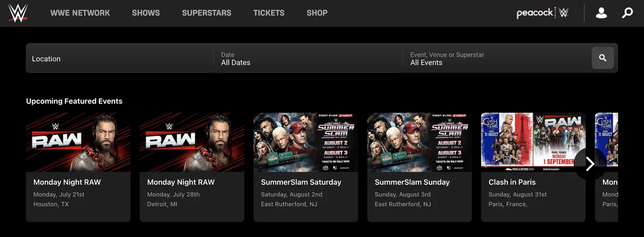Open the Shop menu link
This screenshot has width=644, height=237.
pos(317,13)
